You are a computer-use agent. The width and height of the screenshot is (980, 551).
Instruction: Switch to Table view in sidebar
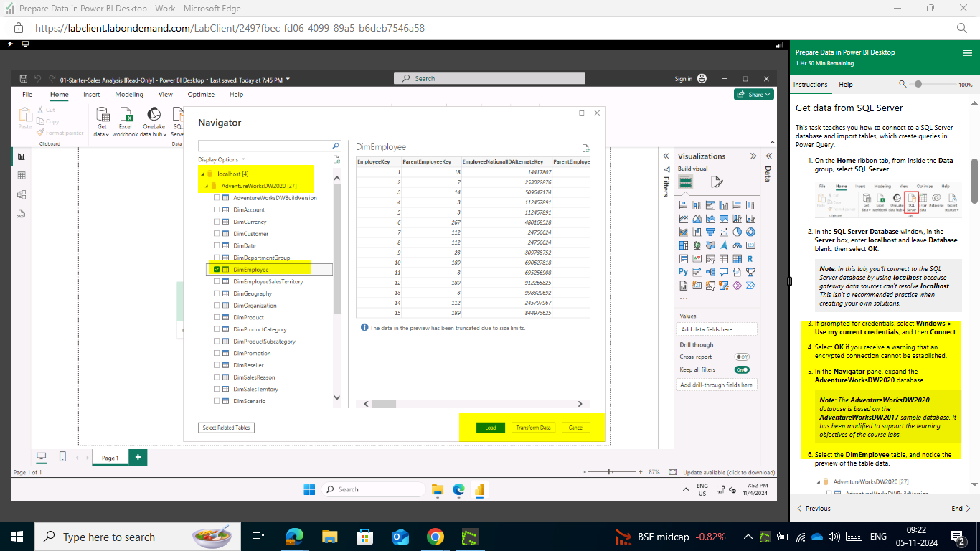click(22, 175)
